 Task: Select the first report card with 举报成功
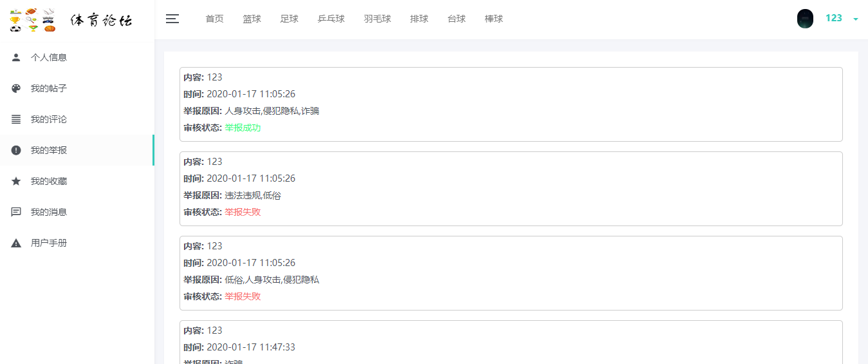tap(511, 104)
